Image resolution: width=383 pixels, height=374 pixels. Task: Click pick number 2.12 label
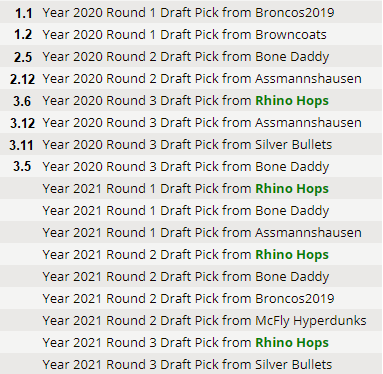tap(22, 79)
